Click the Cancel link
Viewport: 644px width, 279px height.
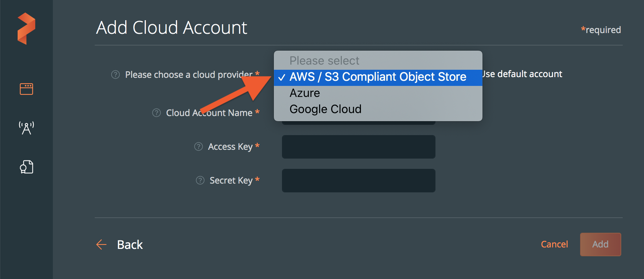554,244
